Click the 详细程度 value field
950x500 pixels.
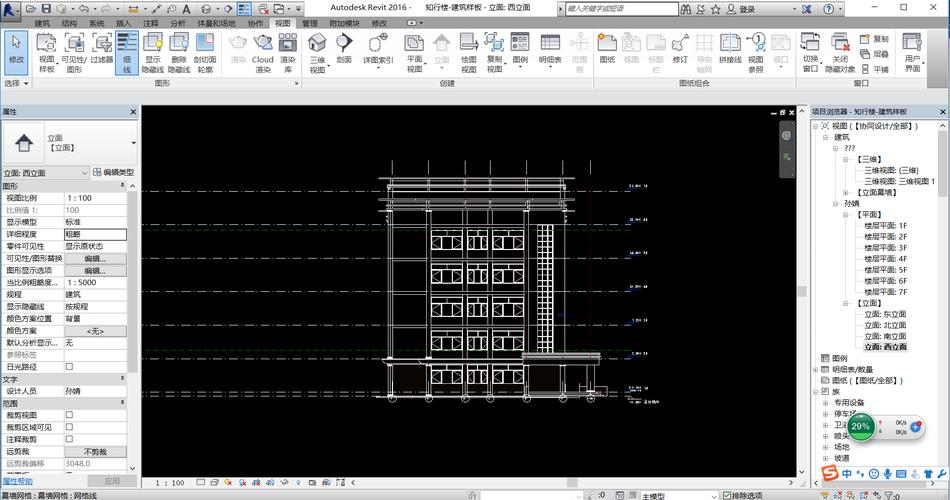point(95,234)
